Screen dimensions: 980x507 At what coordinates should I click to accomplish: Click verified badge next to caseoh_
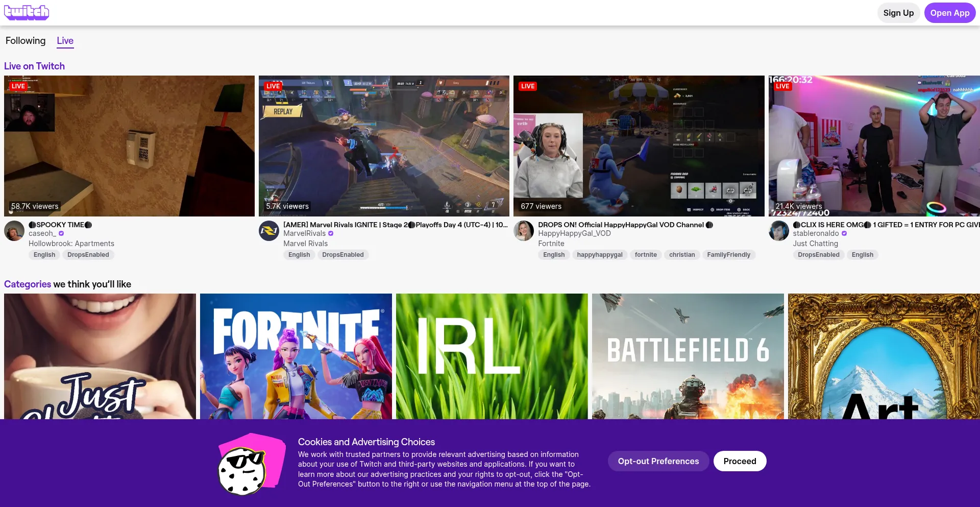[x=61, y=234]
